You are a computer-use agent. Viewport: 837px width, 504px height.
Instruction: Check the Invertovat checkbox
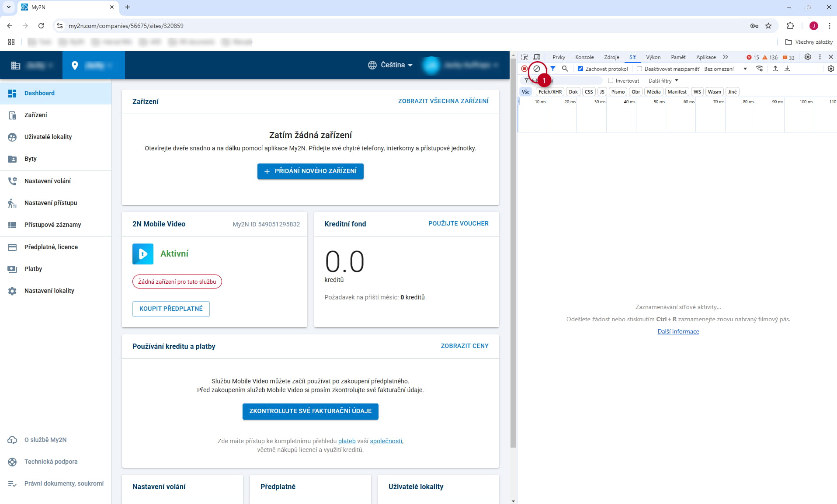tap(611, 80)
